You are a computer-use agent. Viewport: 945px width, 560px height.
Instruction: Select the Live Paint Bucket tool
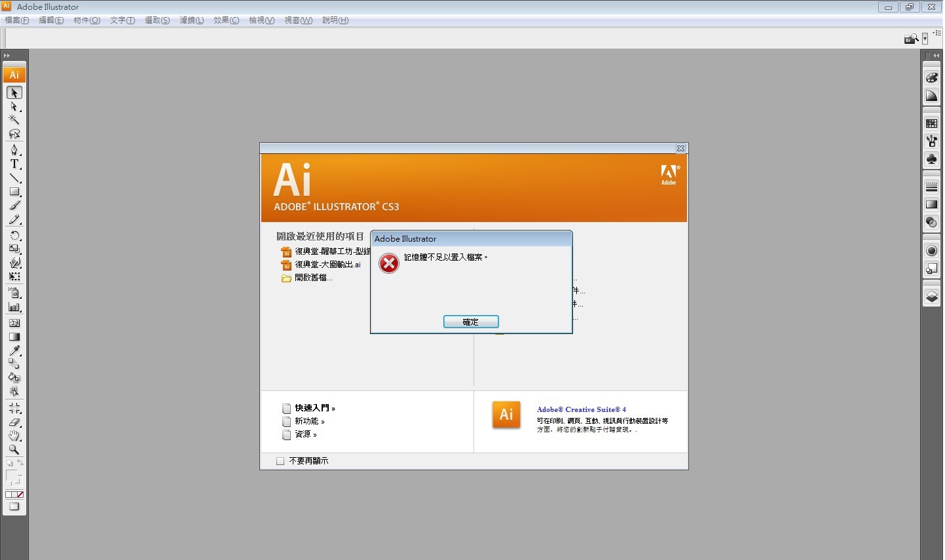(x=14, y=377)
